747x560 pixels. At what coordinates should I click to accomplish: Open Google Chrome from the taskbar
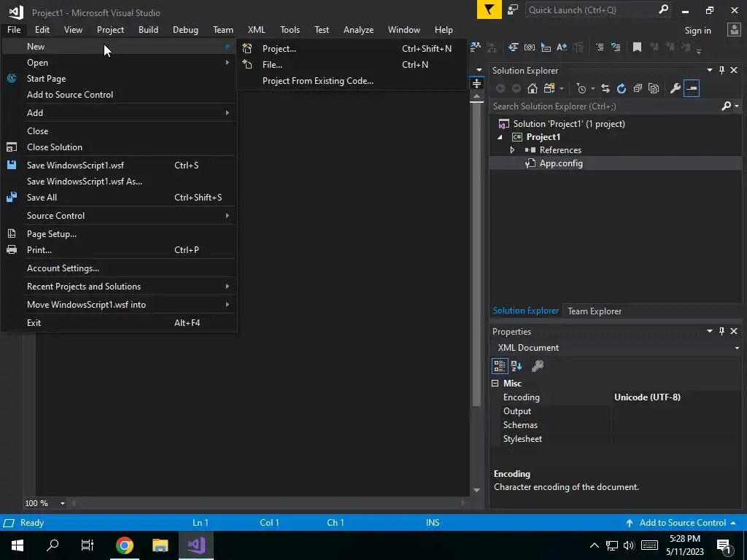pos(124,545)
